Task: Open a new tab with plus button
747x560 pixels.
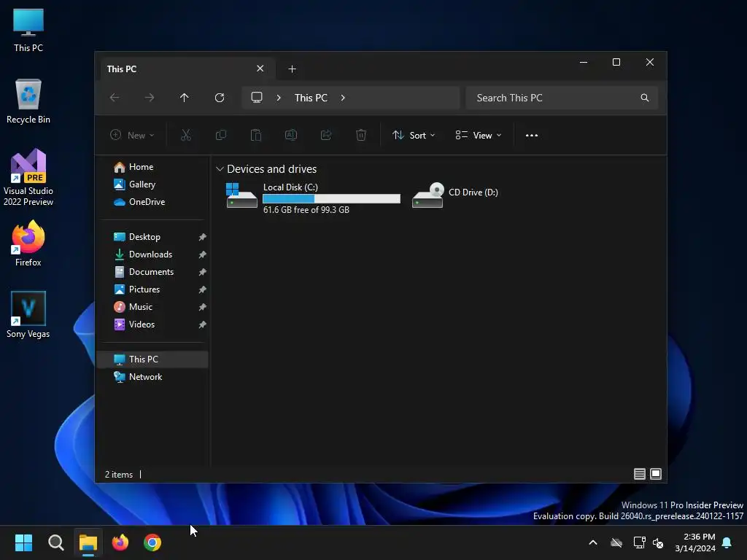Action: click(x=292, y=69)
